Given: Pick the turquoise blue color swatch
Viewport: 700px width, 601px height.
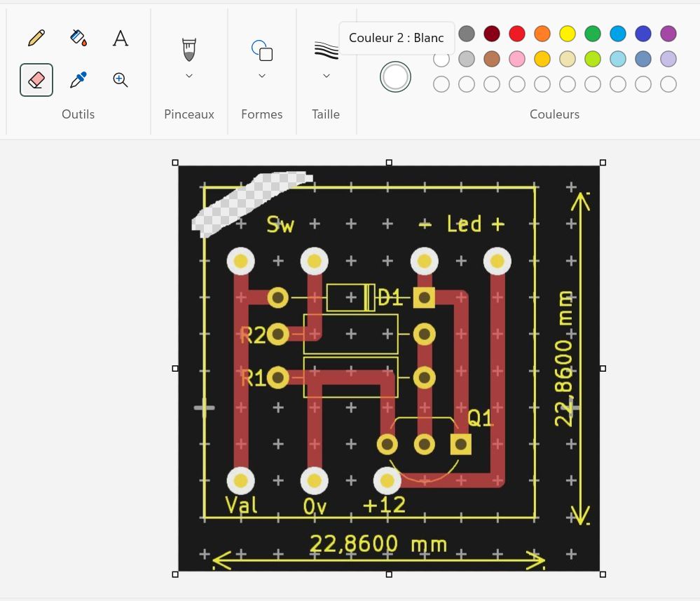Looking at the screenshot, I should click(618, 34).
